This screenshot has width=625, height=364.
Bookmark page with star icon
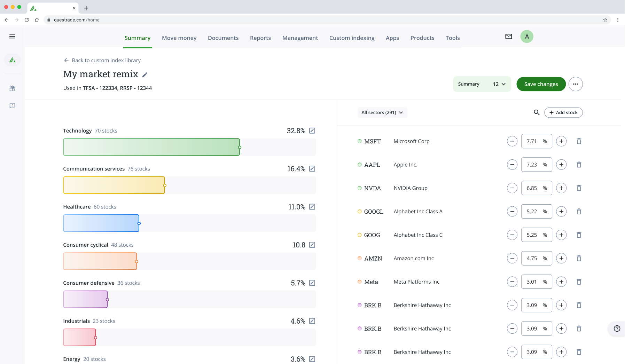(x=605, y=20)
